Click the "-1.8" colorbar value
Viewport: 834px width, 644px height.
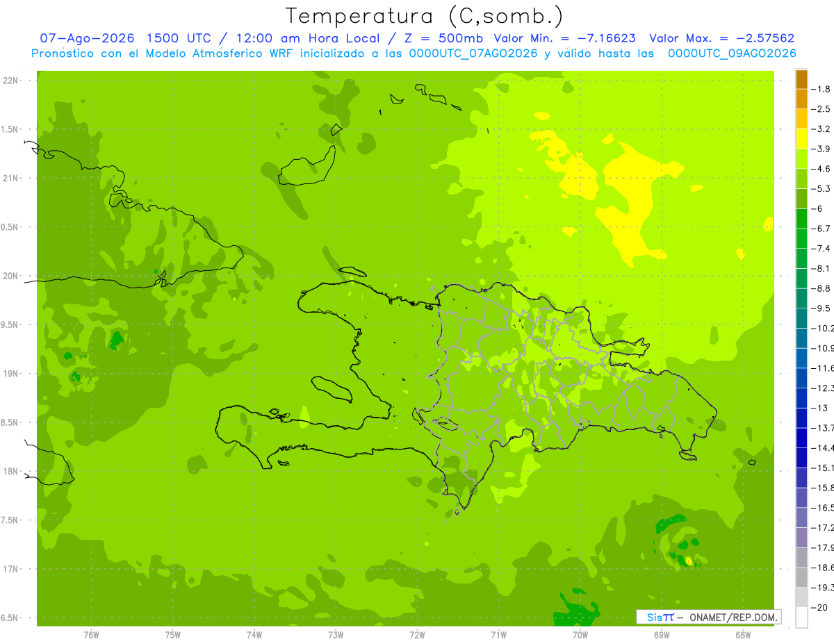coord(822,89)
